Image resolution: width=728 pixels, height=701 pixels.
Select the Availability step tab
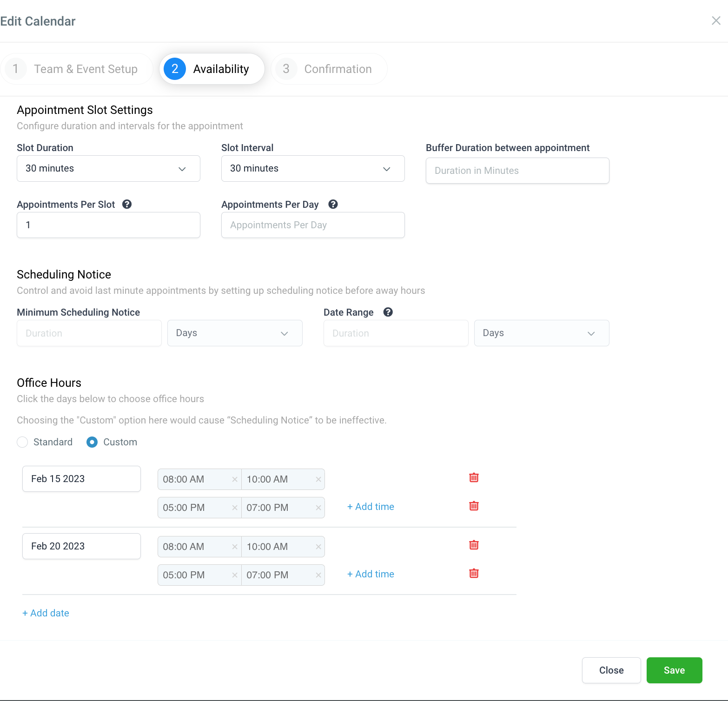tap(212, 69)
